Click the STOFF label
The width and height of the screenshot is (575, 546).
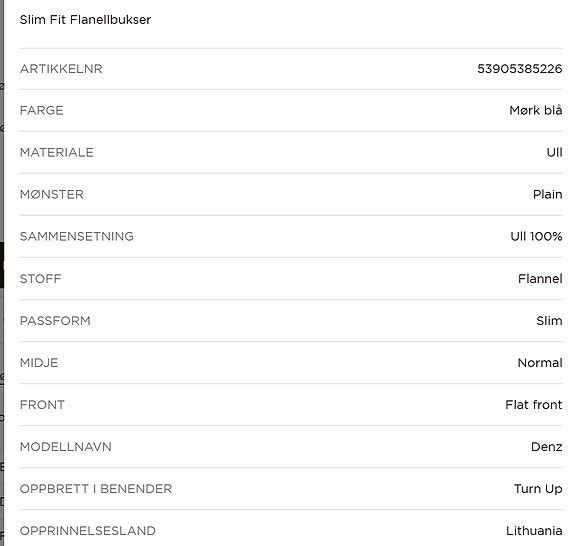click(40, 279)
